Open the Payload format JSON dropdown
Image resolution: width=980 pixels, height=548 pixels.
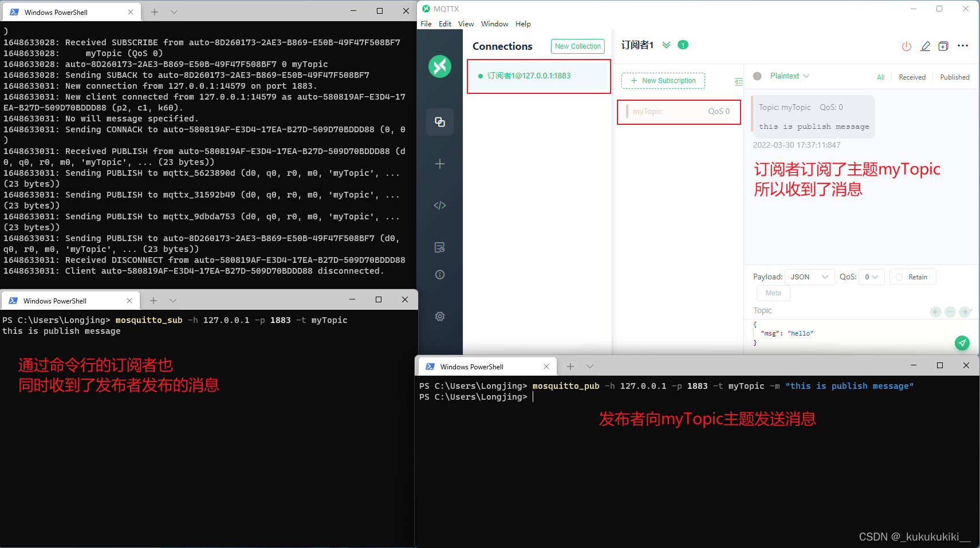pyautogui.click(x=809, y=277)
